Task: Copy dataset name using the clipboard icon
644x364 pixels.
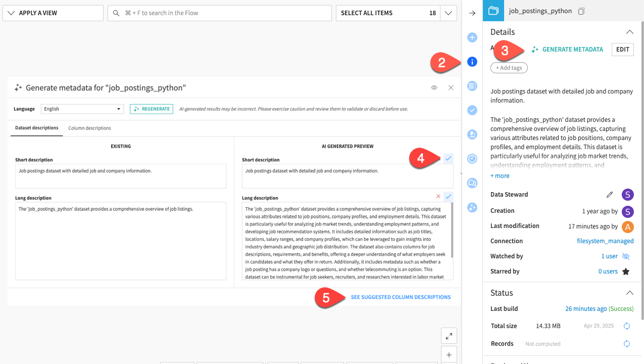Action: pyautogui.click(x=581, y=10)
